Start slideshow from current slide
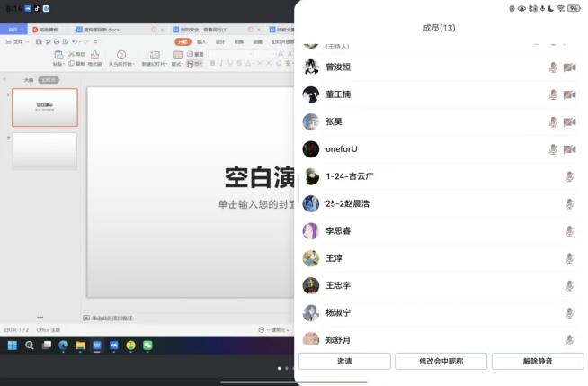This screenshot has height=386, width=588. coord(120,55)
